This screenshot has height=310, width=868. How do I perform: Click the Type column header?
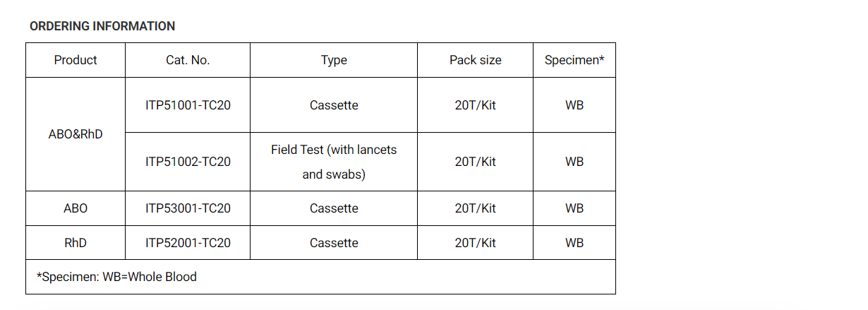(x=334, y=60)
